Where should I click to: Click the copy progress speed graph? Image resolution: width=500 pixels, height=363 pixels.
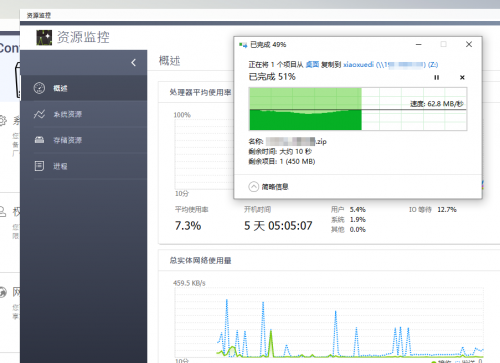point(358,109)
